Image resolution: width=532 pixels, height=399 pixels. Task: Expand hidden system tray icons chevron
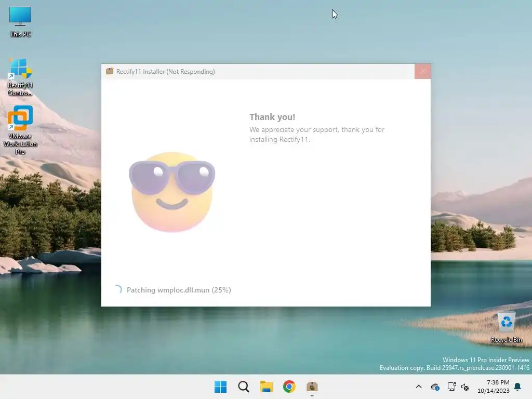coord(419,387)
